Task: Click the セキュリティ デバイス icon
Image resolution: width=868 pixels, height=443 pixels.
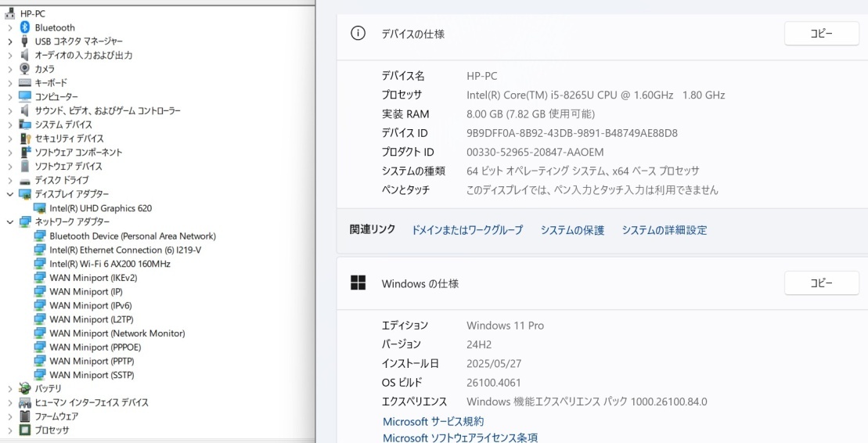Action: pos(25,138)
